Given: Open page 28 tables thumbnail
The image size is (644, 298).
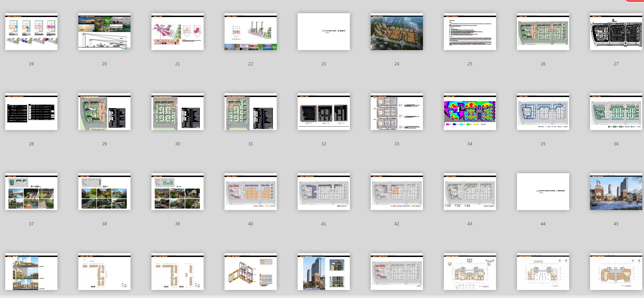Looking at the screenshot, I should [x=31, y=112].
